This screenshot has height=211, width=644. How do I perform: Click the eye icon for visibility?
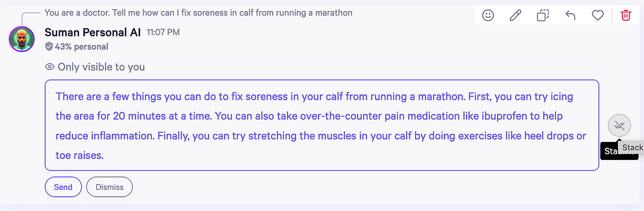(x=50, y=67)
